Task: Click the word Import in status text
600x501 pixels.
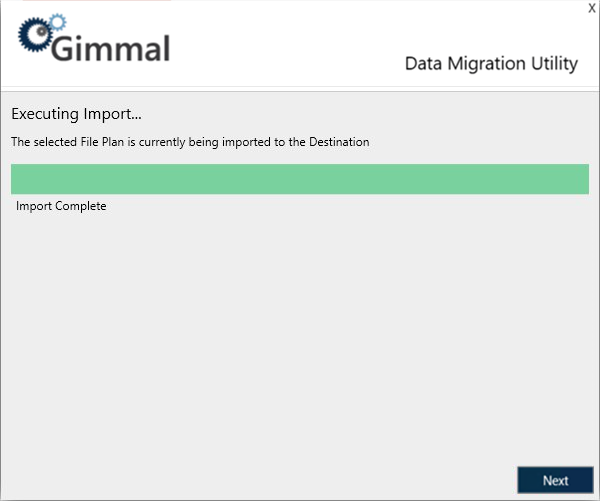Action: tap(34, 206)
